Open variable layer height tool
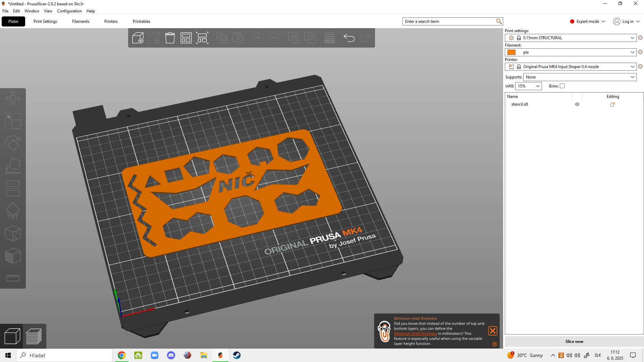This screenshot has height=362, width=644. coord(330,38)
